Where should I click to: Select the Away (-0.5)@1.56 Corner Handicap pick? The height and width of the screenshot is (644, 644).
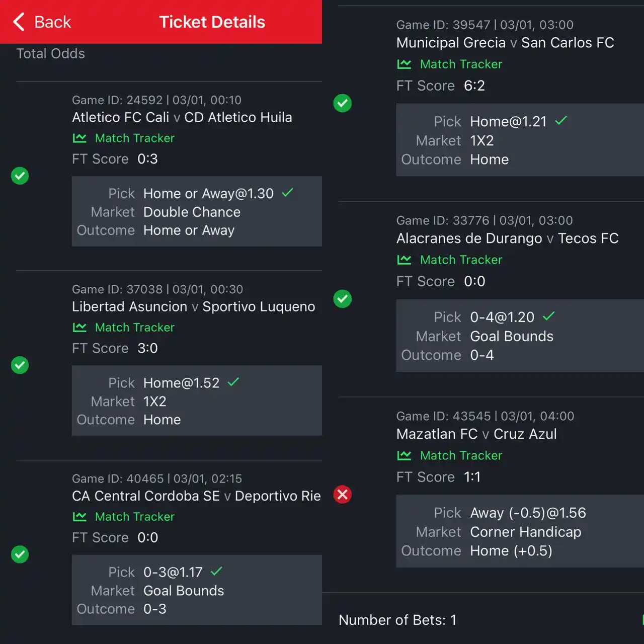coord(520,531)
